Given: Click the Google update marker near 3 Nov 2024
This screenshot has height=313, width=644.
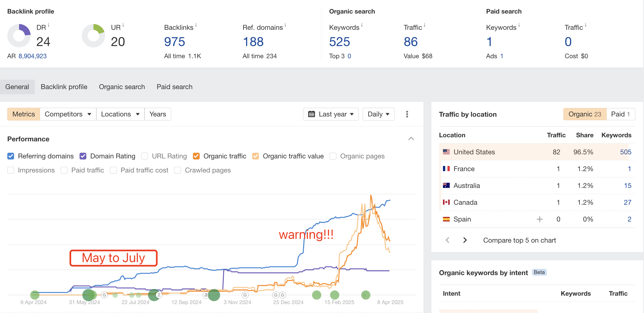Looking at the screenshot, I should coord(245,295).
